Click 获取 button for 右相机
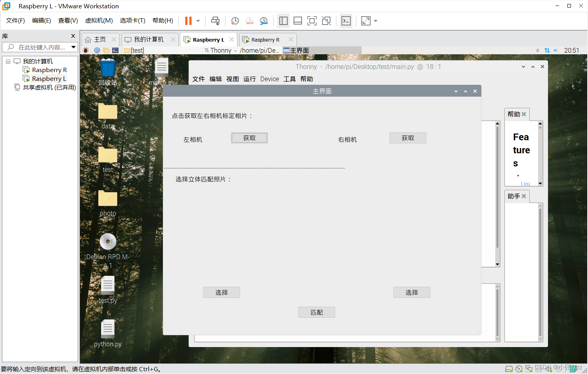Image resolution: width=588 pixels, height=374 pixels. [408, 138]
